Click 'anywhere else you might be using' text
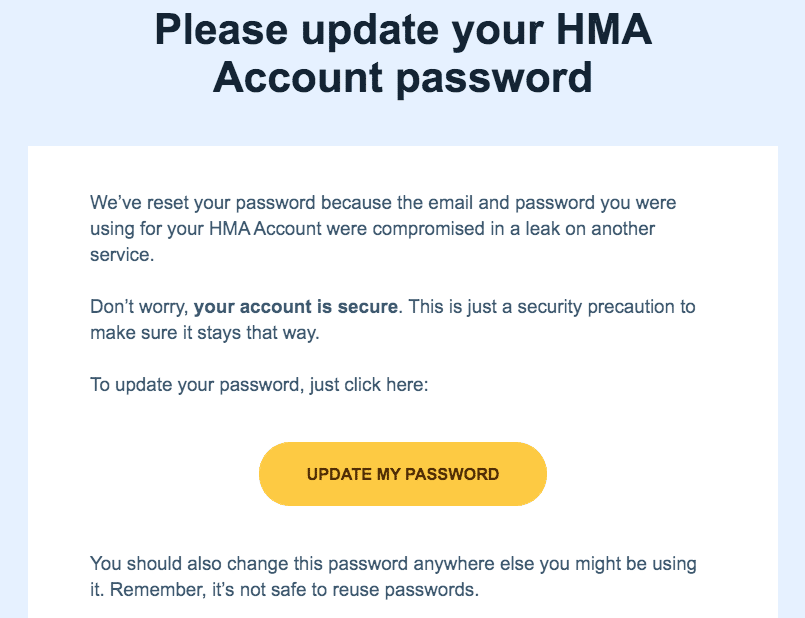Screen dimensions: 805x618 [555, 564]
